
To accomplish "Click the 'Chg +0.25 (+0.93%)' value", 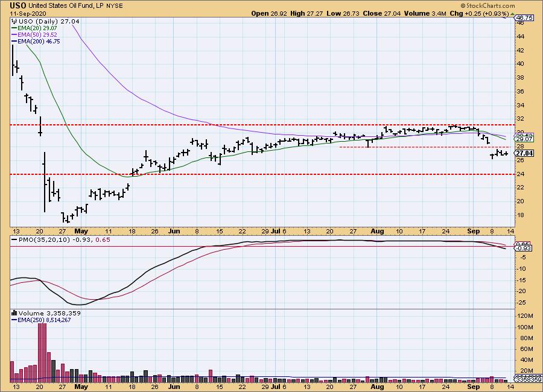I will 479,13.
